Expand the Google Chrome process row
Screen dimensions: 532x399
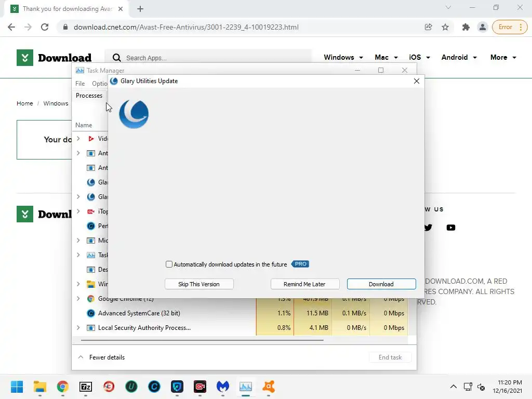[x=78, y=299]
